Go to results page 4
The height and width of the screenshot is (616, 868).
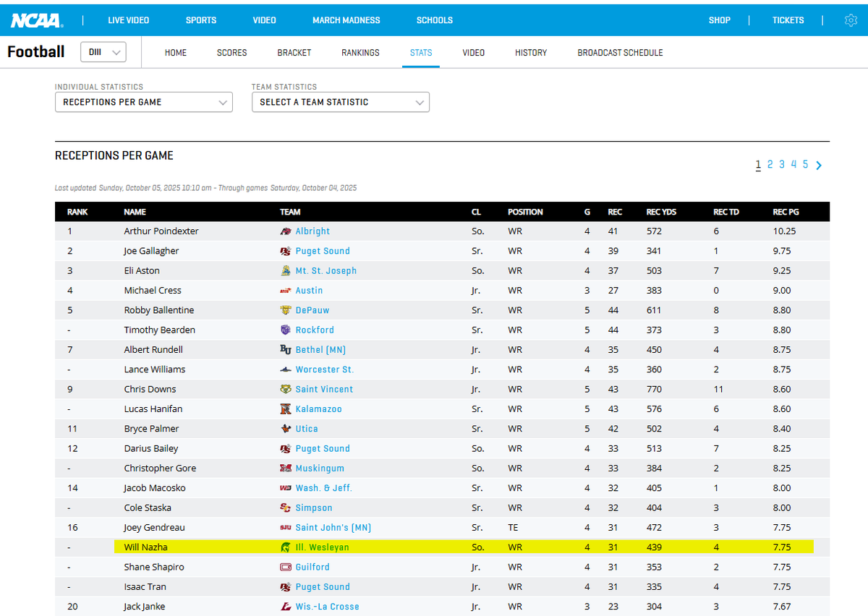pyautogui.click(x=793, y=165)
